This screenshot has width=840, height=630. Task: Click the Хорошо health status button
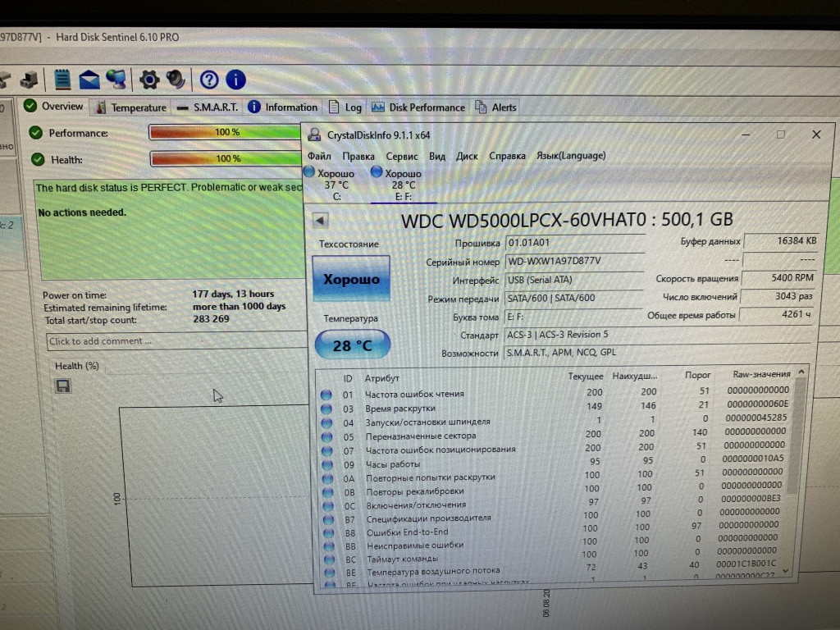(351, 279)
